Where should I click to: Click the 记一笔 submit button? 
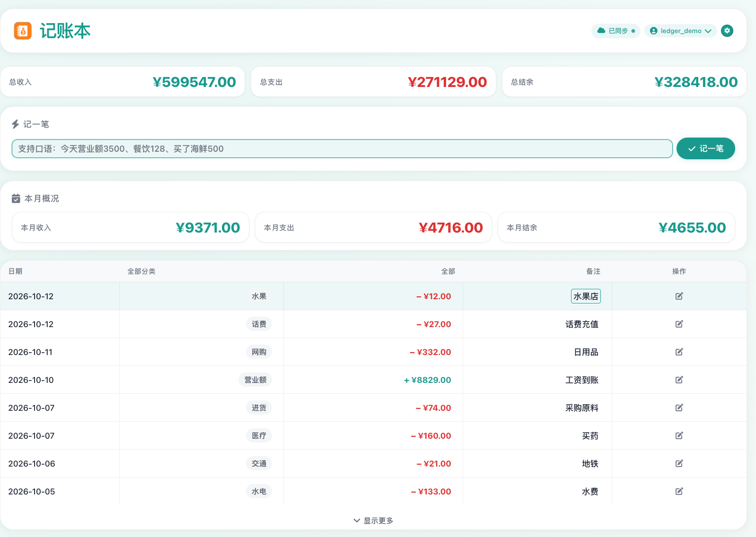click(705, 148)
